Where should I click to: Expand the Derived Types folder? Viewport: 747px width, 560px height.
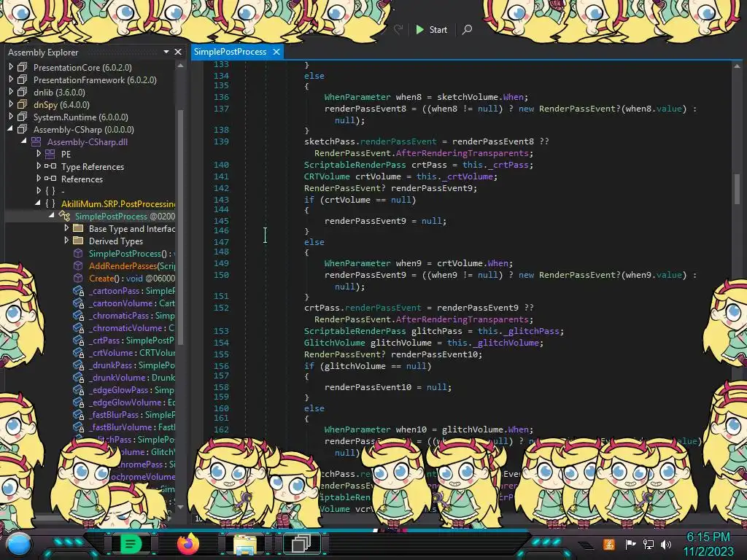click(66, 241)
